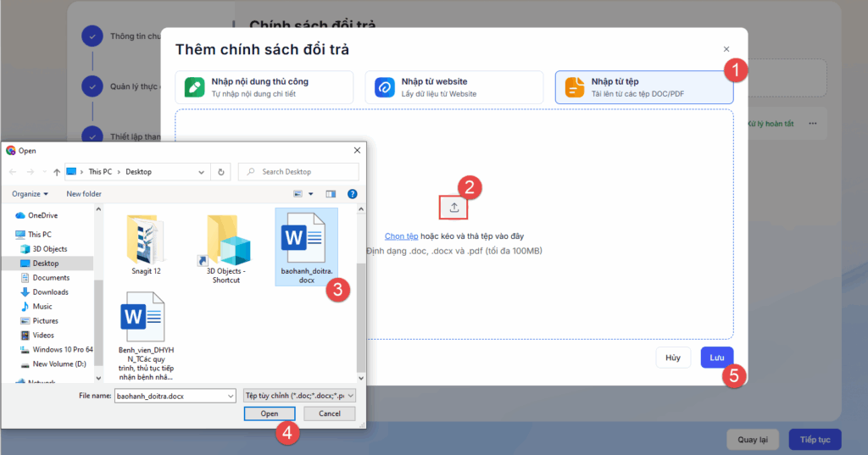Screen dimensions: 868x455
Task: Open the three-dot more options menu
Action: point(812,124)
